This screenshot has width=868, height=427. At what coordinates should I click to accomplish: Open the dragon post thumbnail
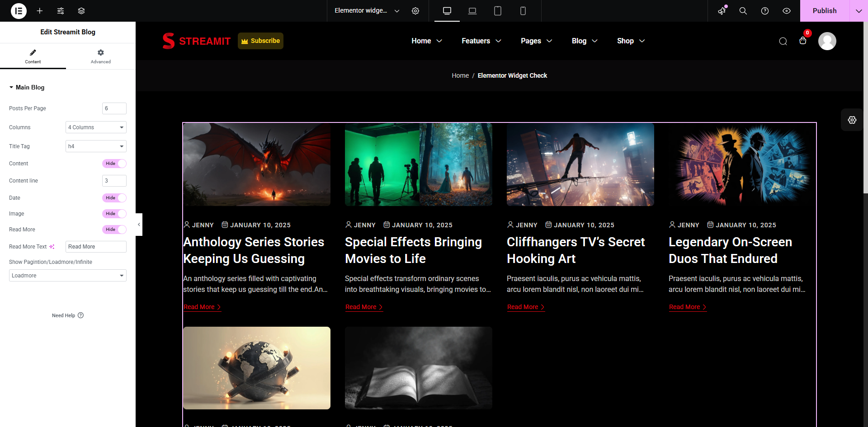pyautogui.click(x=257, y=164)
